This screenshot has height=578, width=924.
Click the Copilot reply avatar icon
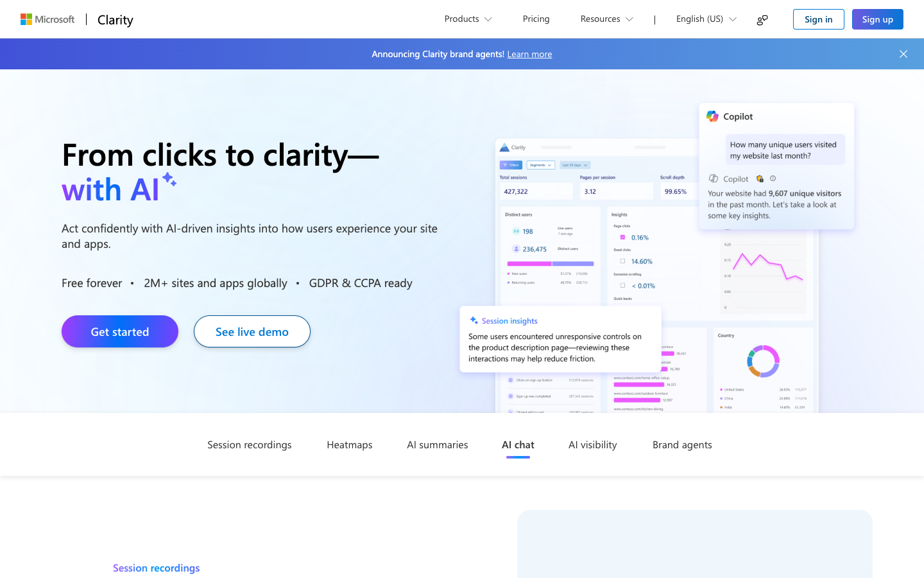coord(714,179)
